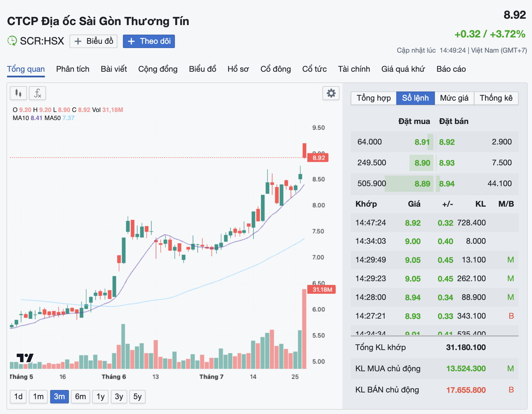Click KL MUA chủ động value 13.524.300
This screenshot has width=532, height=414.
(466, 368)
